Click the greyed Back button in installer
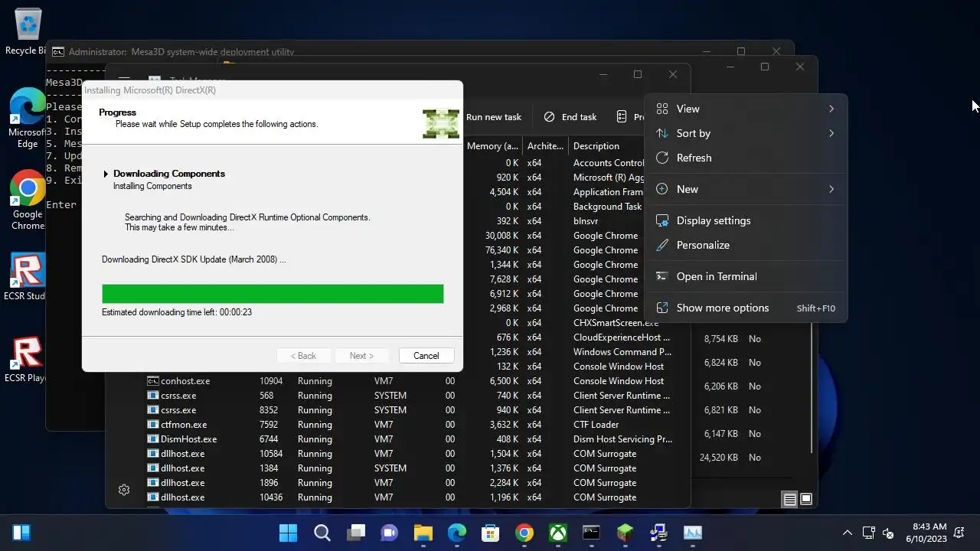Screen dimensions: 980x551 303,356
